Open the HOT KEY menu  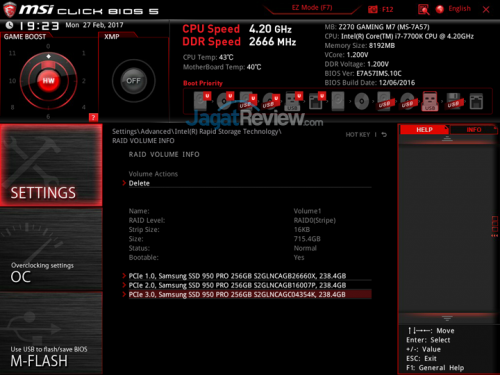coord(358,135)
